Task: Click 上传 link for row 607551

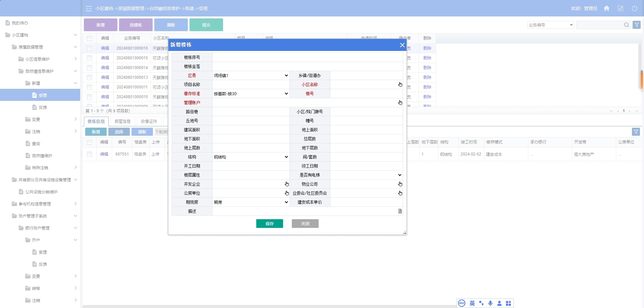Action: 156,154
